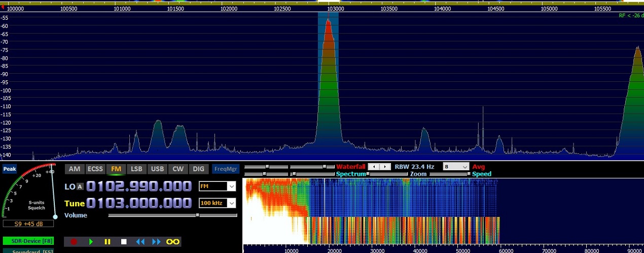Click the Waterfall label

click(351, 167)
